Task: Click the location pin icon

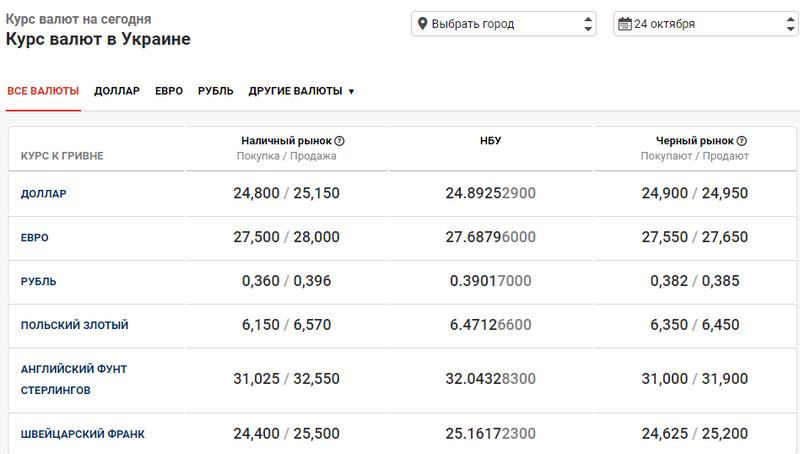Action: tap(422, 24)
